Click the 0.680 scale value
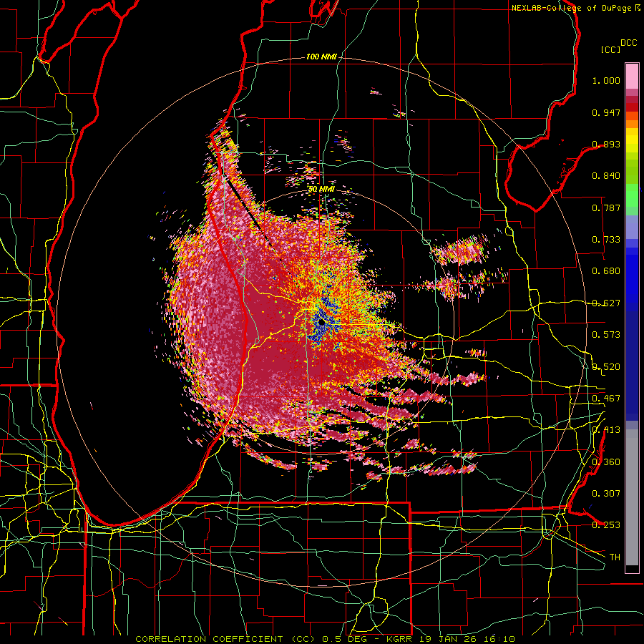The width and height of the screenshot is (644, 644). point(606,271)
